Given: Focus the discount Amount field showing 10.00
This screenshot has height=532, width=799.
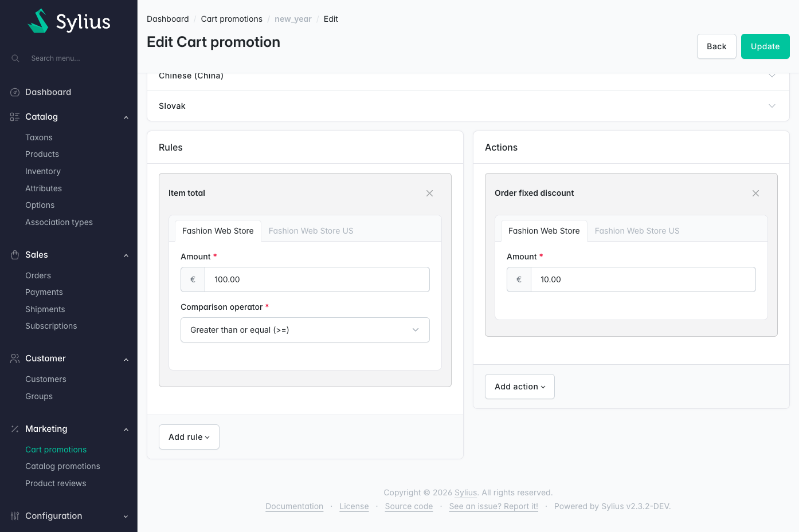Looking at the screenshot, I should coord(643,279).
